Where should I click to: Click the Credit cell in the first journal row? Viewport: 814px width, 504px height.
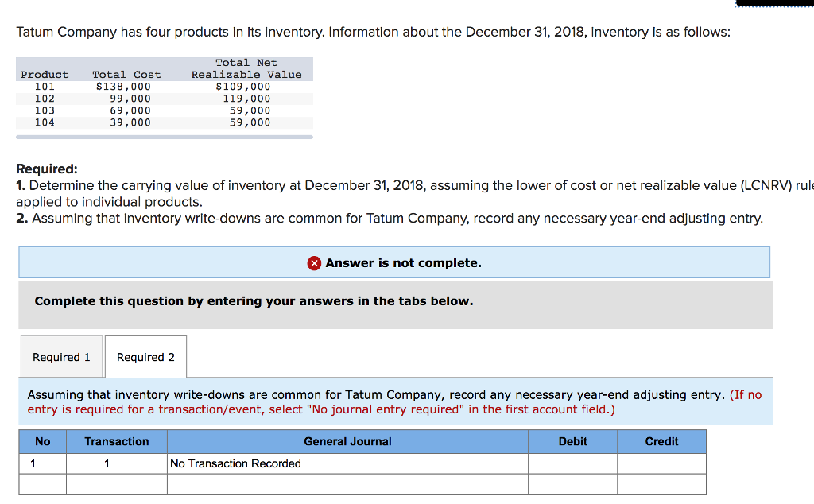[661, 463]
